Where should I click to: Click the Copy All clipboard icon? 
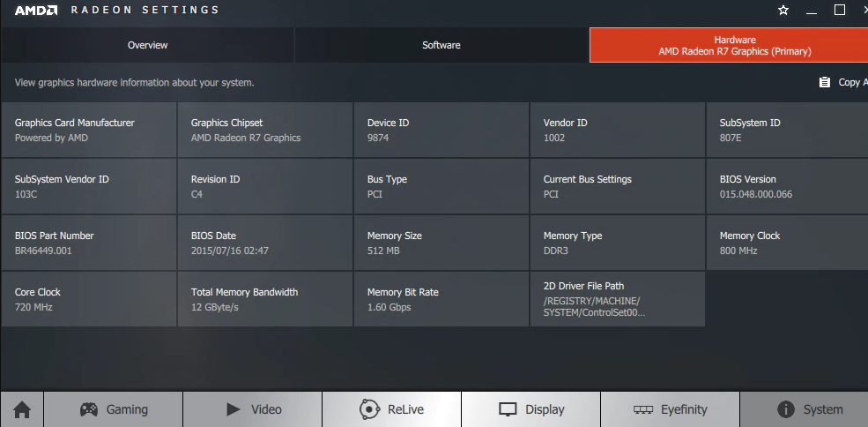[825, 82]
